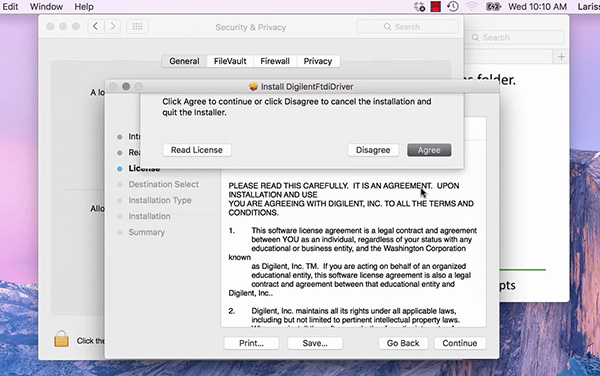The image size is (600, 376).
Task: Click Go Back in the installer
Action: pyautogui.click(x=403, y=343)
